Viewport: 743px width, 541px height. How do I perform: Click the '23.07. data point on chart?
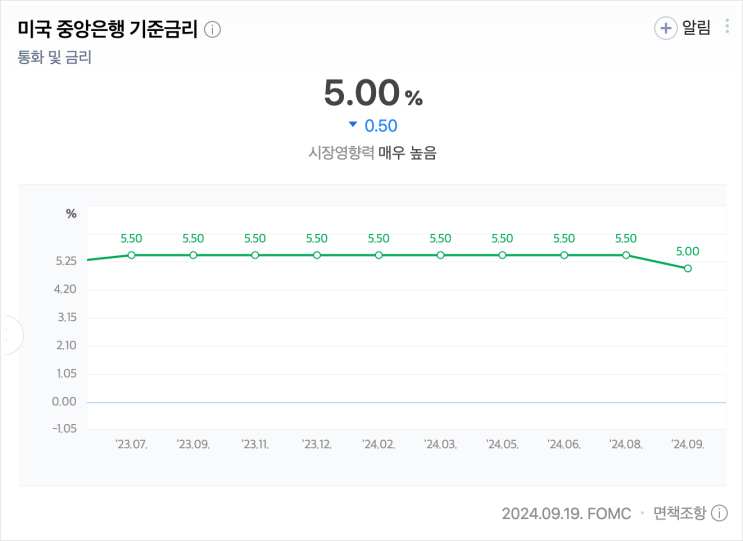[x=131, y=255]
